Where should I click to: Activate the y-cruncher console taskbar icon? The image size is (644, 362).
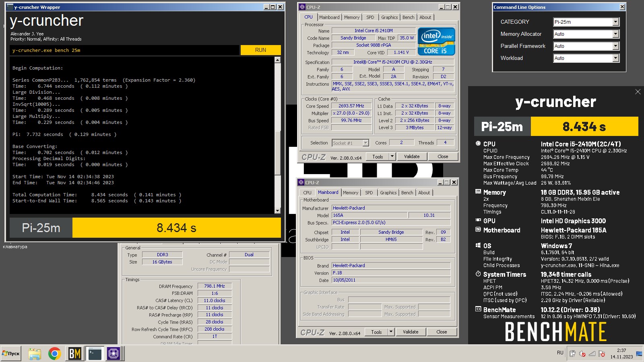(95, 354)
